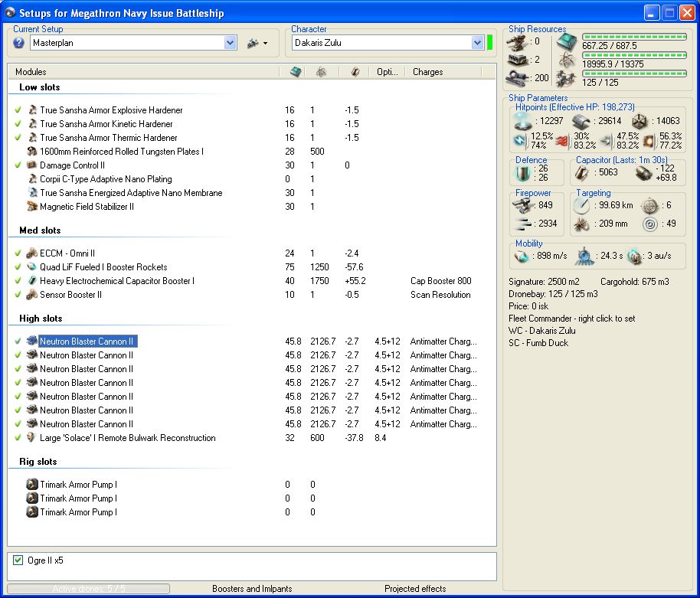Screen dimensions: 700x598
Task: Click the launcher hardpoints icon in Ship Resources
Action: 518,60
